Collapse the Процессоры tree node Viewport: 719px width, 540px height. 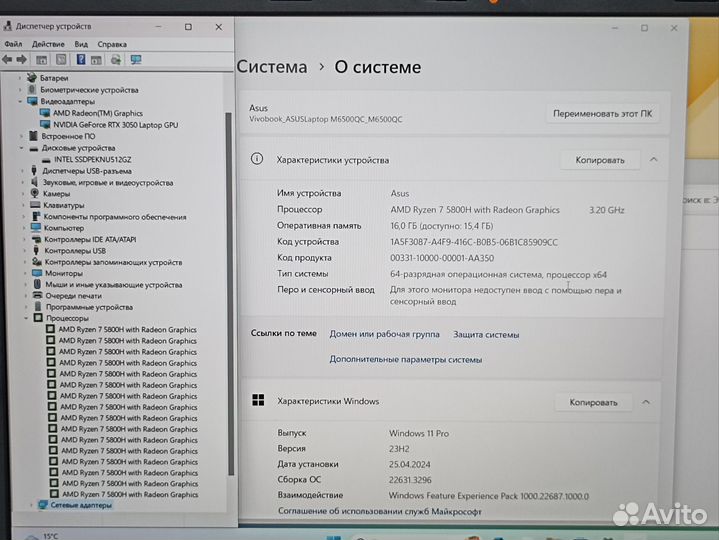click(26, 318)
